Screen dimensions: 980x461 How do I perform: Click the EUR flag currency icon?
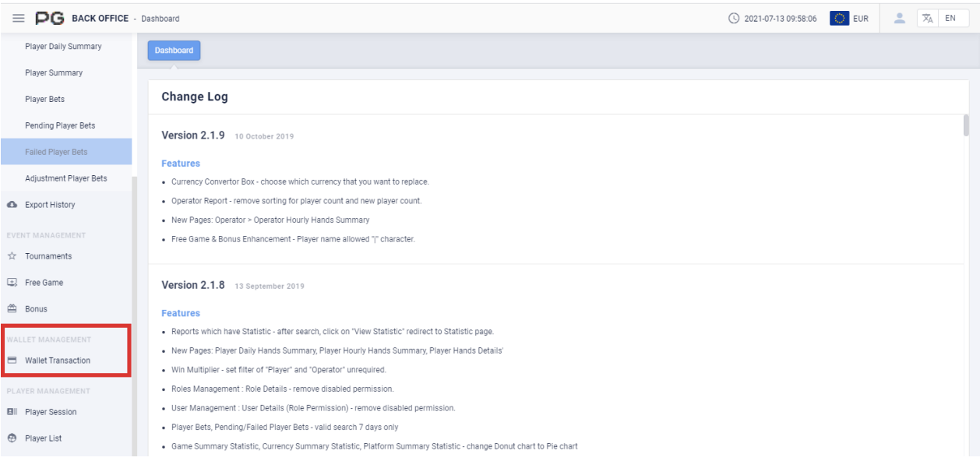[x=839, y=19]
